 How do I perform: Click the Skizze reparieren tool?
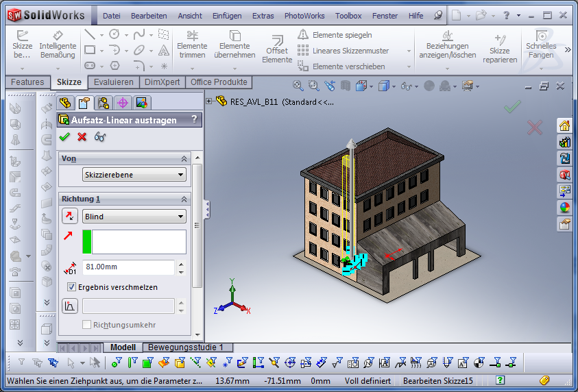(499, 49)
